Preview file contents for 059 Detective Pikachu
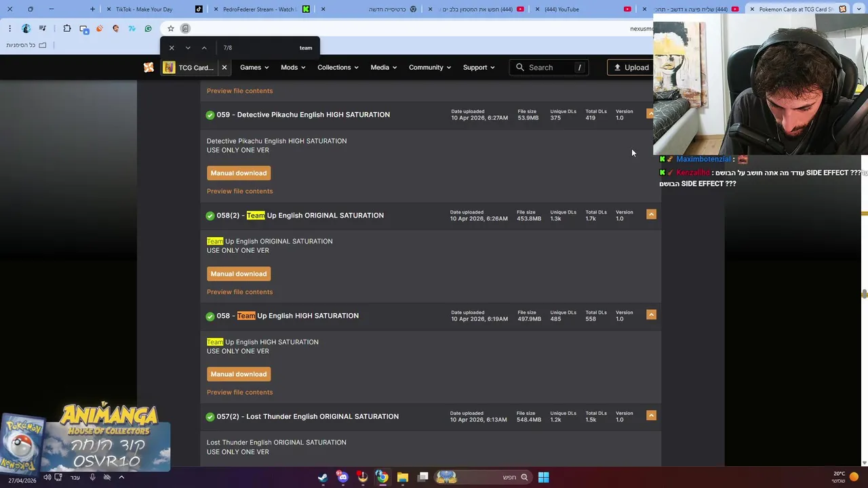 (239, 191)
